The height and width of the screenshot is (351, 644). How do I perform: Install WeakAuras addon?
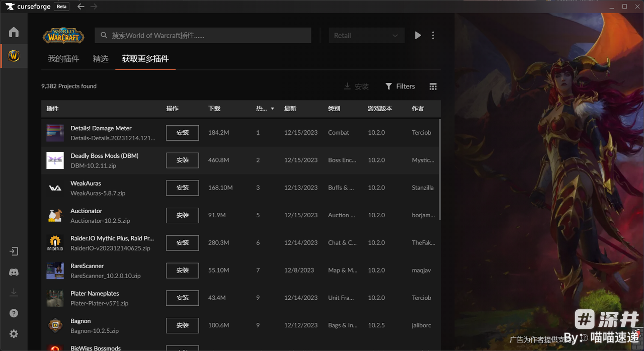point(182,188)
